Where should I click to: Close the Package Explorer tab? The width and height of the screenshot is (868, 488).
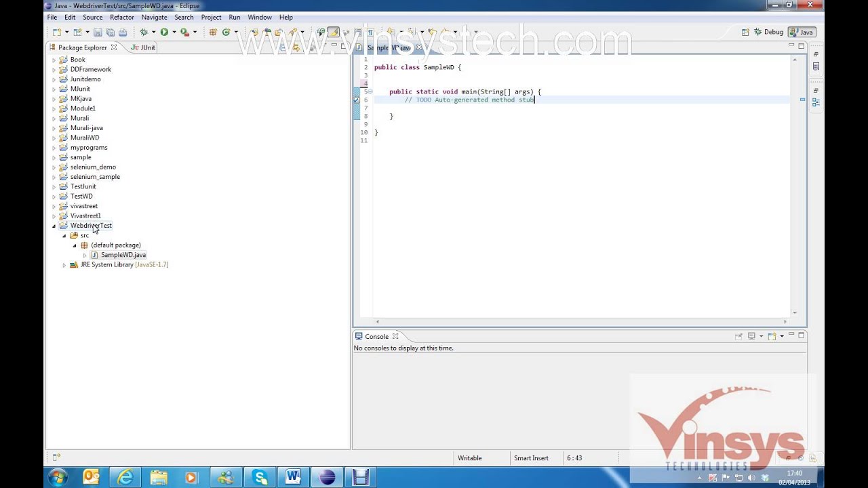point(114,47)
